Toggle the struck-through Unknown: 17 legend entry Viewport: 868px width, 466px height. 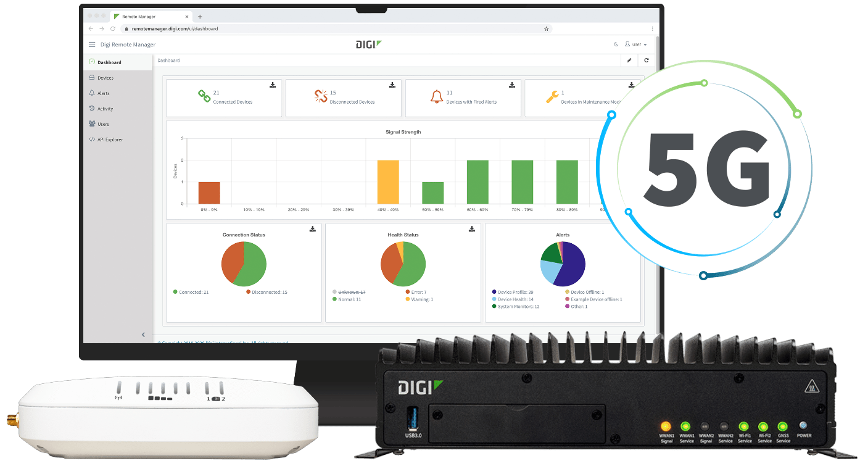(349, 292)
